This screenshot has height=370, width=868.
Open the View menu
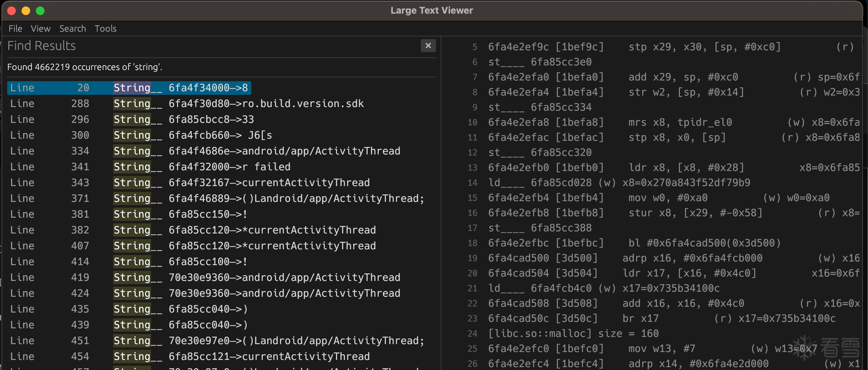pos(41,28)
